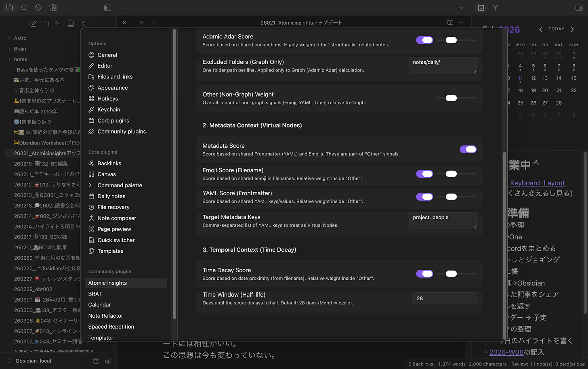Viewport: 588px width, 369px height.
Task: Change sort order icon in file explorer
Action: pos(58,24)
